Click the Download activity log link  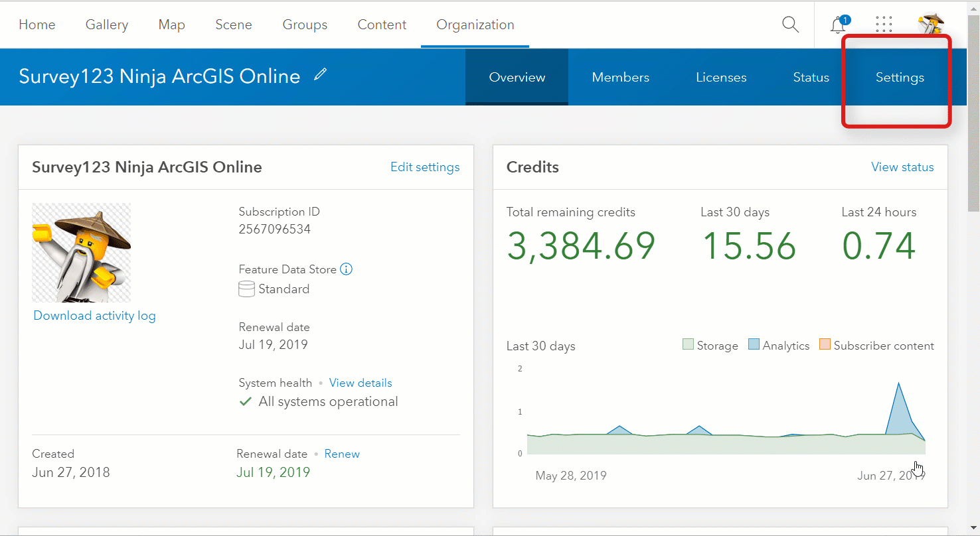(x=94, y=316)
